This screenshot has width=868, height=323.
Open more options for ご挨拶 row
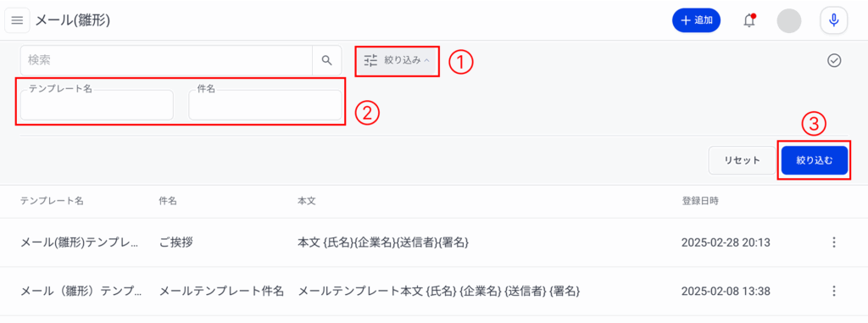click(x=834, y=242)
